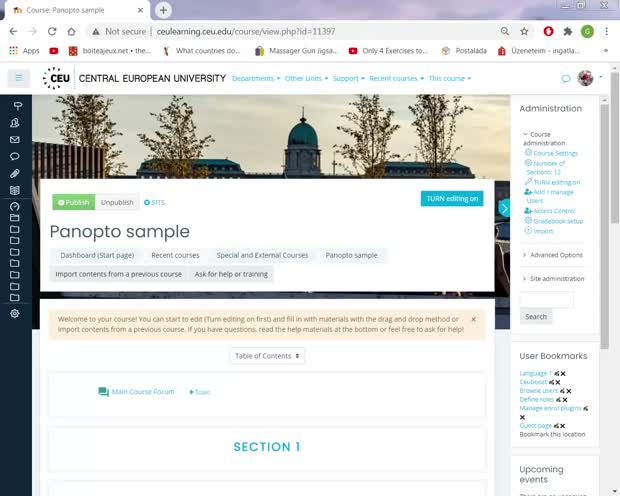Screen dimensions: 620x496
Task: Switch to the Course: Panopto sample browser tab
Action: (x=77, y=10)
